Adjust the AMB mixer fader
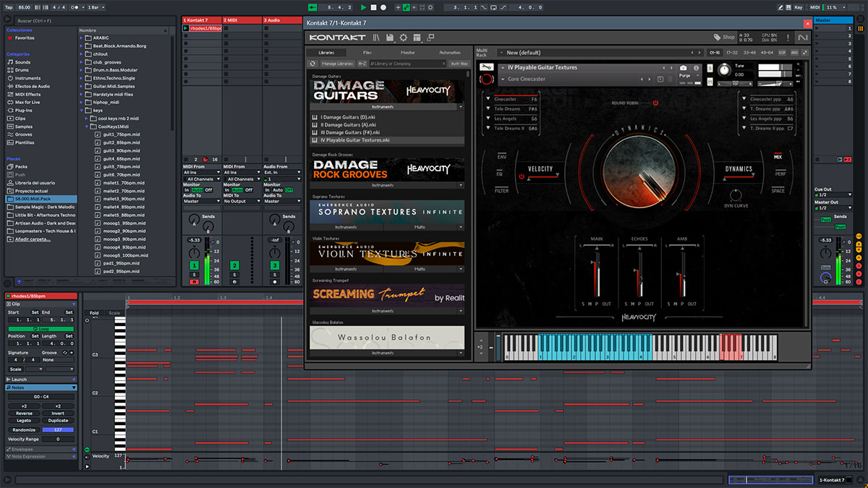Screen dimensions: 868x488 pos(682,275)
